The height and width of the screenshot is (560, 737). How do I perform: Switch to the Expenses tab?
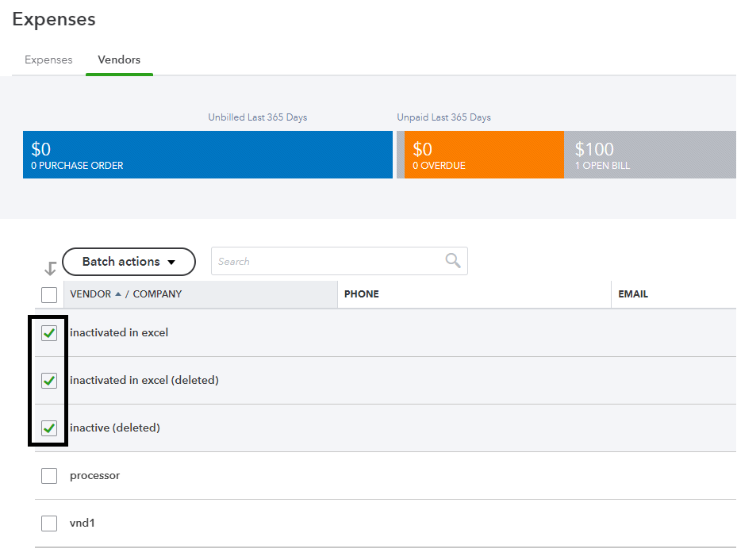(x=48, y=60)
